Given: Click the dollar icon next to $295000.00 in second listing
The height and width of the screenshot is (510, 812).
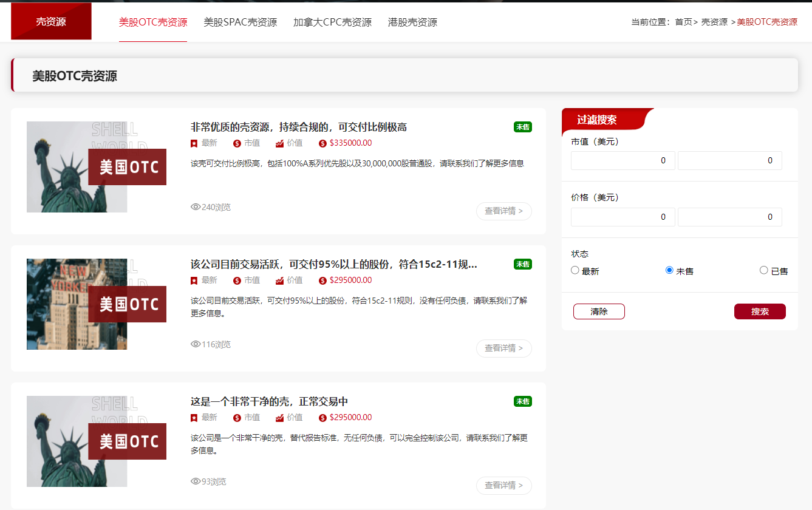Looking at the screenshot, I should click(x=322, y=280).
